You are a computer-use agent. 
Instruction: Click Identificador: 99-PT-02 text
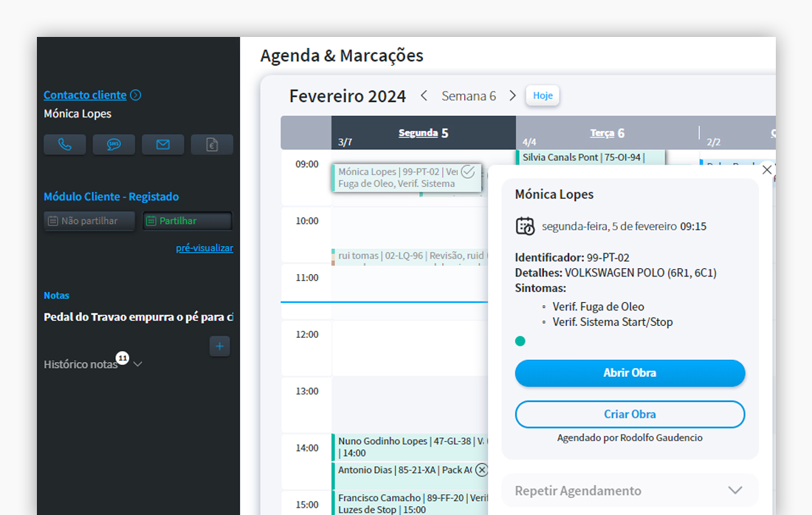(571, 257)
